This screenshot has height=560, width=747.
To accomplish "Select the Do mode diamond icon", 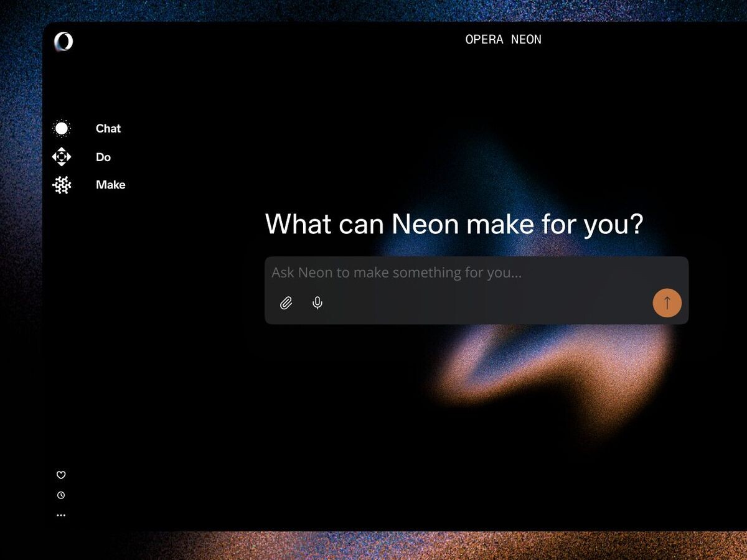I will pyautogui.click(x=61, y=157).
